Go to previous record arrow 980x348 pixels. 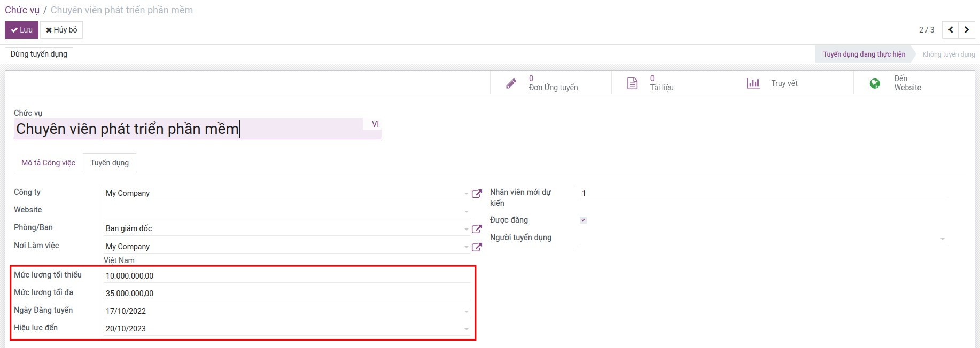click(x=951, y=30)
